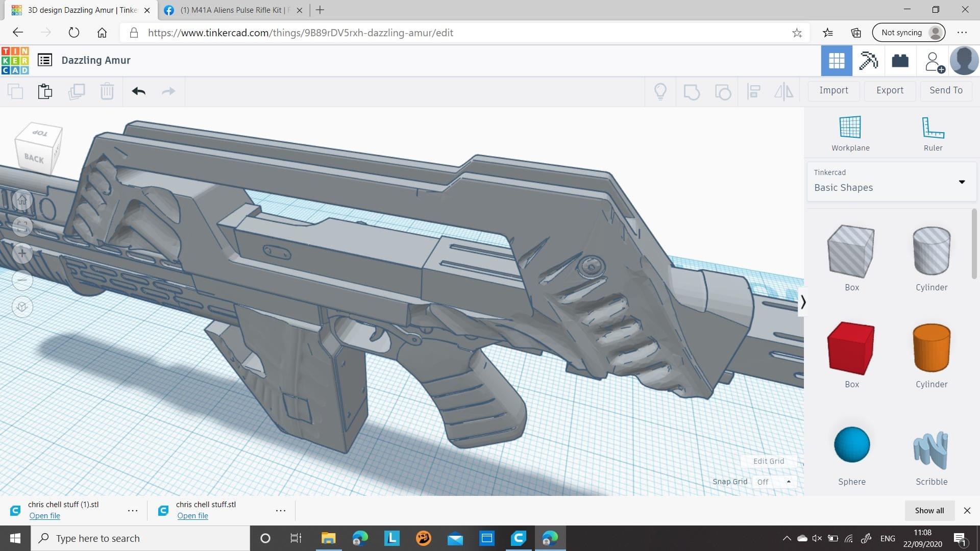Click the Export button
This screenshot has height=551, width=980.
point(890,90)
